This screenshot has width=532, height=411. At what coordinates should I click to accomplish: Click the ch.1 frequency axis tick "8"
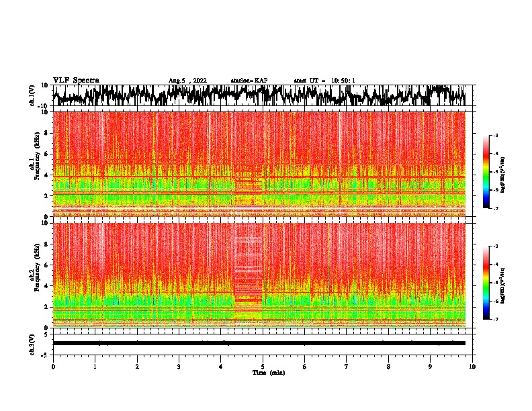[x=46, y=133]
